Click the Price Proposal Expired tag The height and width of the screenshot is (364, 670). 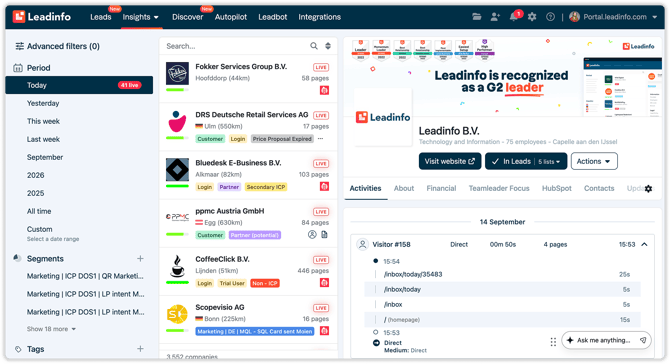(x=282, y=139)
